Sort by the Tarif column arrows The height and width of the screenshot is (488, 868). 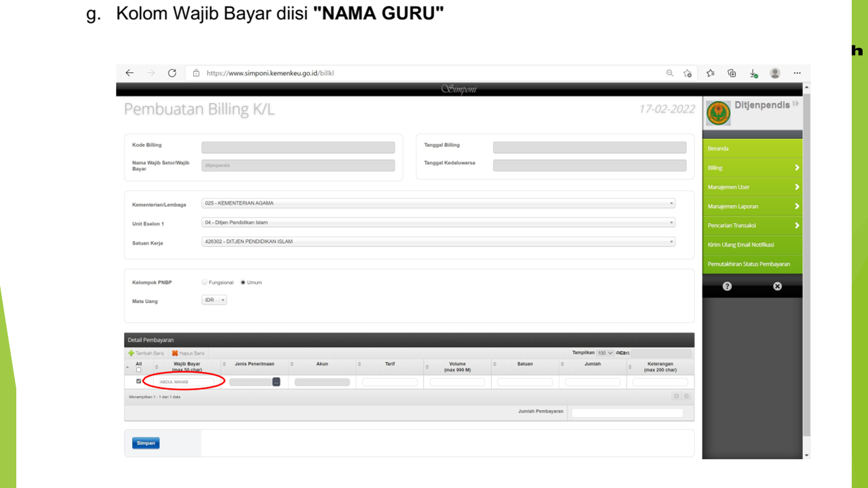[x=360, y=364]
